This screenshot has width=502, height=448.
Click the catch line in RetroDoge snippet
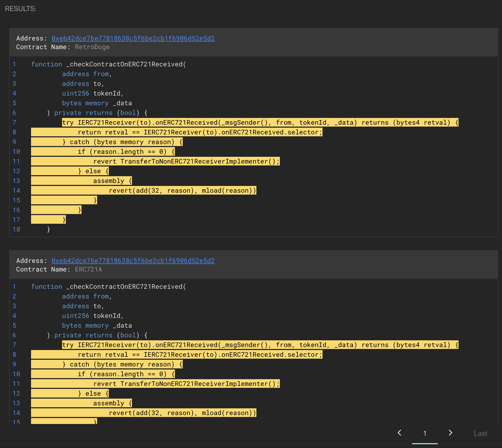[122, 142]
